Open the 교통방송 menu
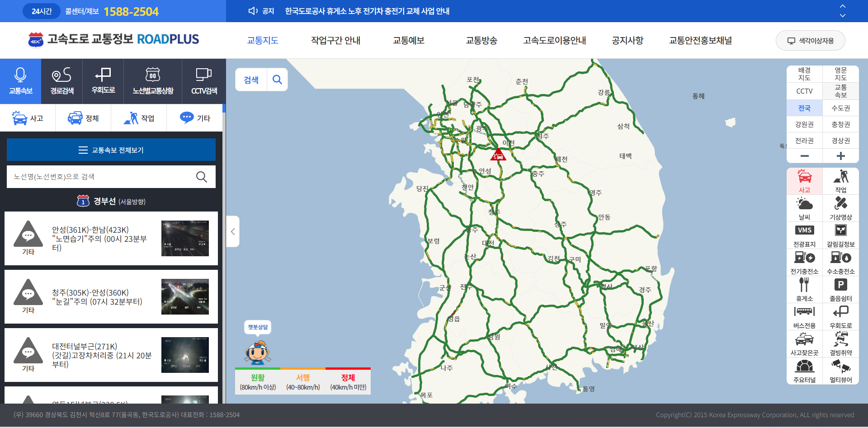868x428 pixels. [482, 40]
